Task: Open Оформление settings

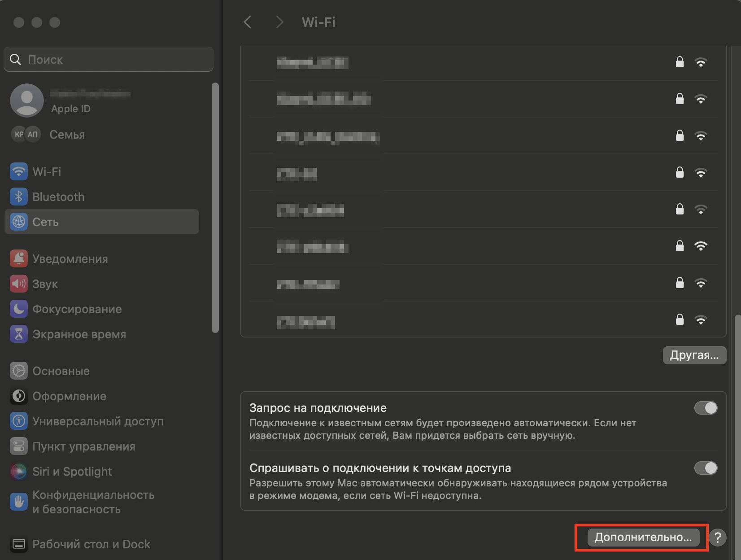Action: [x=101, y=396]
